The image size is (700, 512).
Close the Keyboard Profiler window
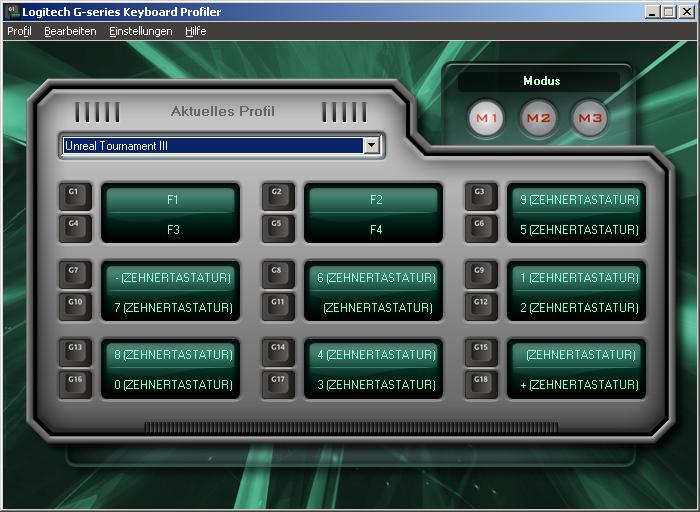pyautogui.click(x=686, y=12)
